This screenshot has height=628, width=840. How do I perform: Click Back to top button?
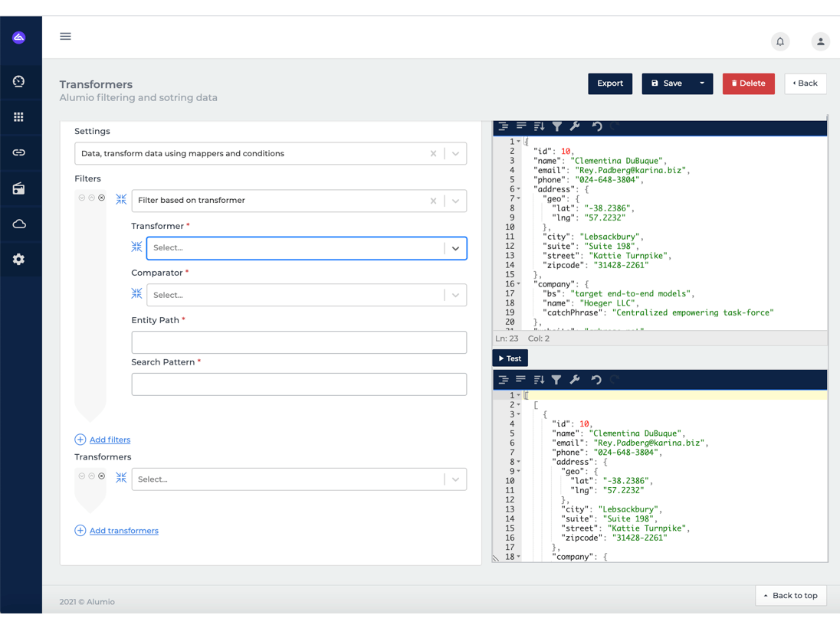click(791, 595)
